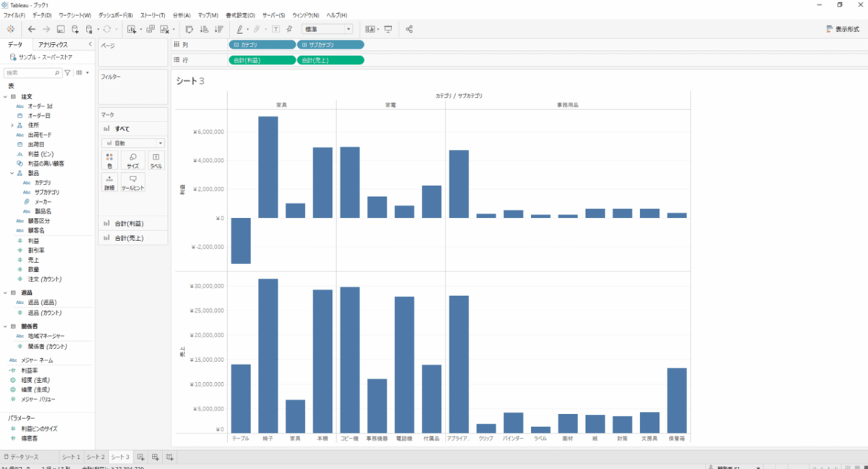Open the 自動 mark type dropdown
The width and height of the screenshot is (868, 469).
(133, 143)
